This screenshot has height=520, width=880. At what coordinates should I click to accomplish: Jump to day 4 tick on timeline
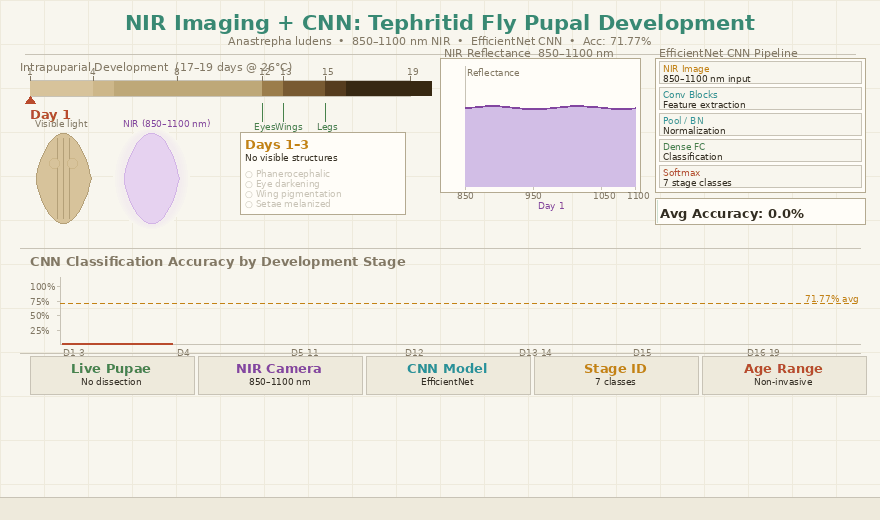pyautogui.click(x=93, y=72)
